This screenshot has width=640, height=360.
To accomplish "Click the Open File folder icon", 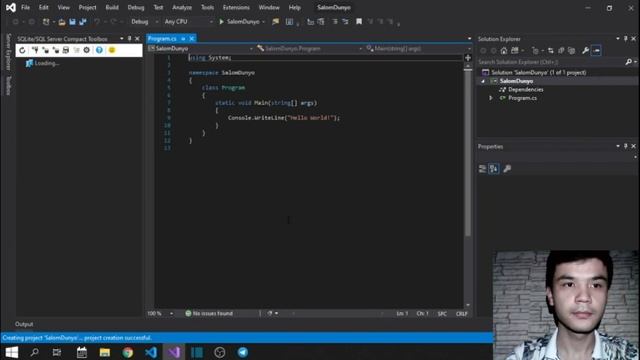I will coord(62,22).
